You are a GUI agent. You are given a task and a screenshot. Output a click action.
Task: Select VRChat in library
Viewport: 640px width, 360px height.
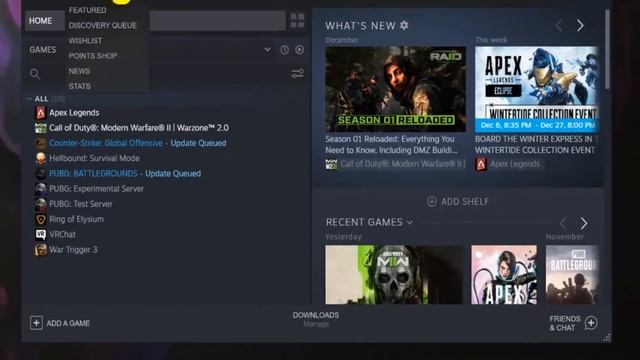(62, 234)
